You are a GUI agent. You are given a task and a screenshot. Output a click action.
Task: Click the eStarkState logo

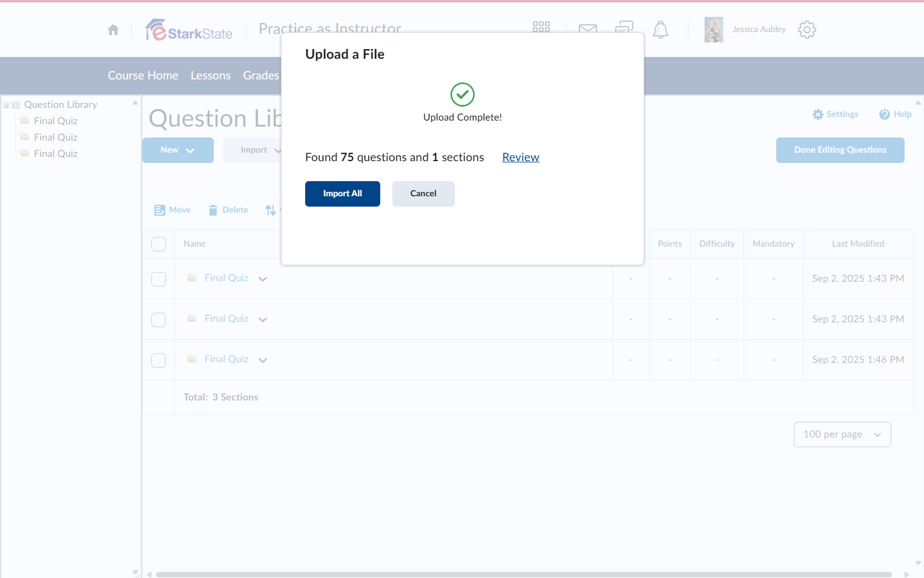pyautogui.click(x=189, y=30)
